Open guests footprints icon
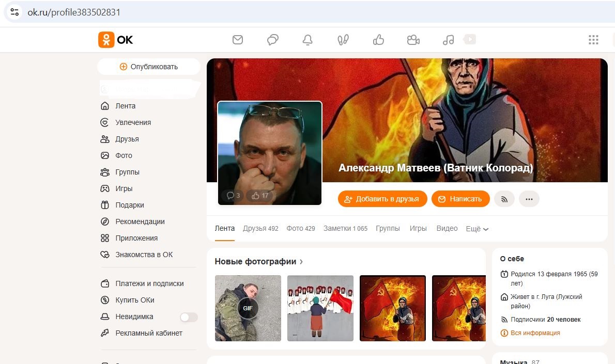The height and width of the screenshot is (364, 615). pyautogui.click(x=343, y=40)
